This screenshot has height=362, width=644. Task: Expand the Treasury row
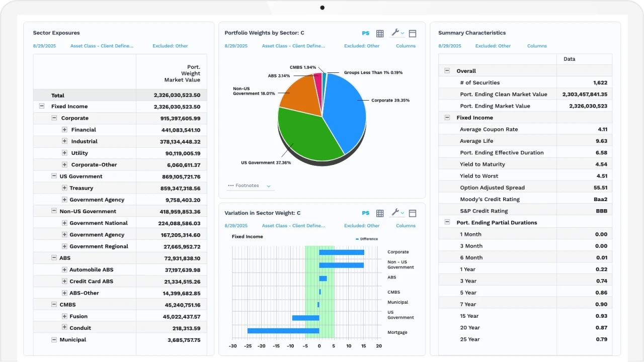pyautogui.click(x=64, y=188)
